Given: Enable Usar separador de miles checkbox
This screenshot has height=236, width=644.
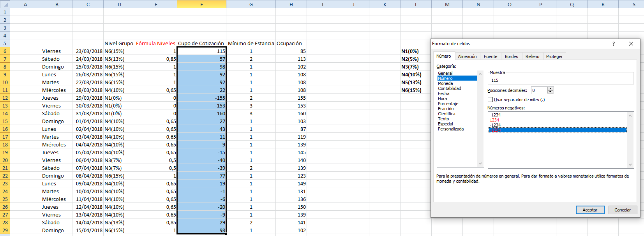Looking at the screenshot, I should pos(490,100).
